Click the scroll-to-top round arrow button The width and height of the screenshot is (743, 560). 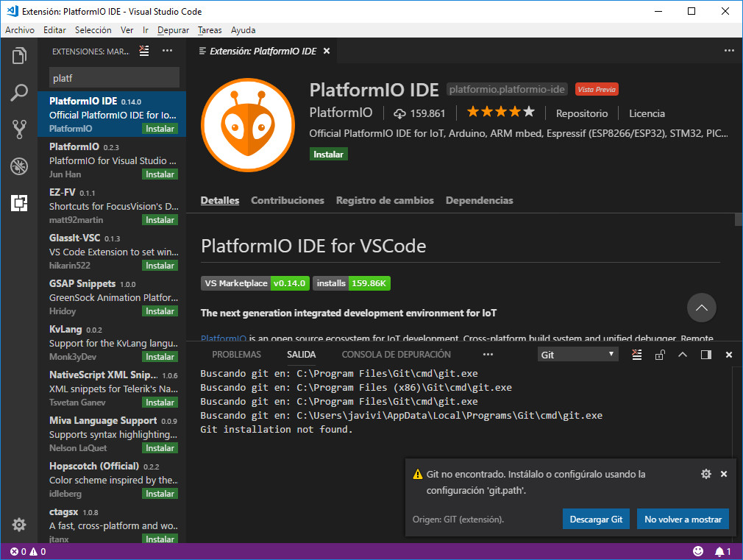(701, 308)
